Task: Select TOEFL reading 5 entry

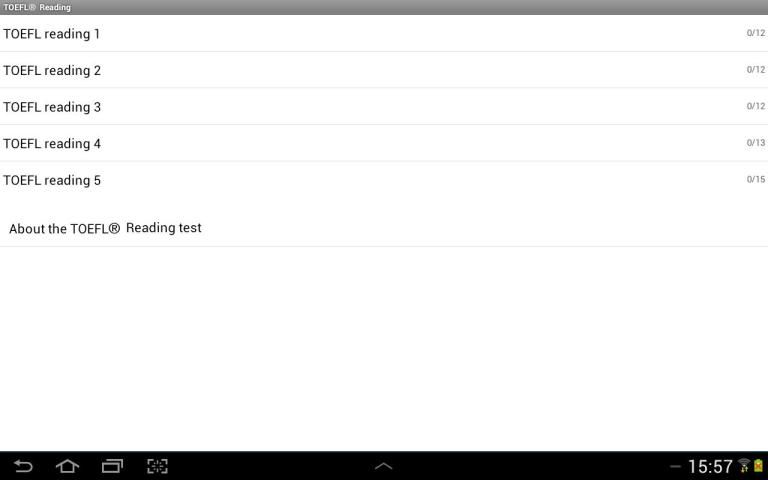Action: tap(384, 180)
